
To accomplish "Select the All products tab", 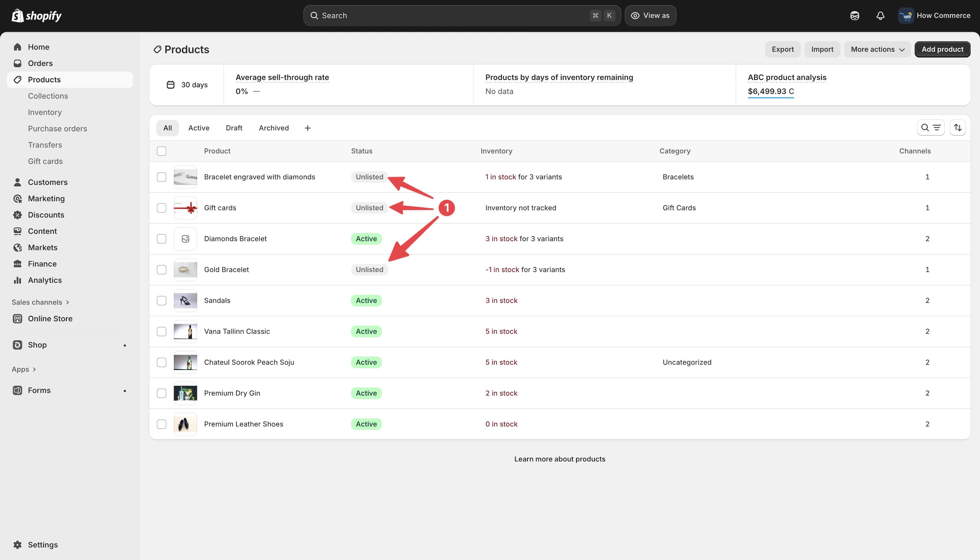I will coord(167,128).
